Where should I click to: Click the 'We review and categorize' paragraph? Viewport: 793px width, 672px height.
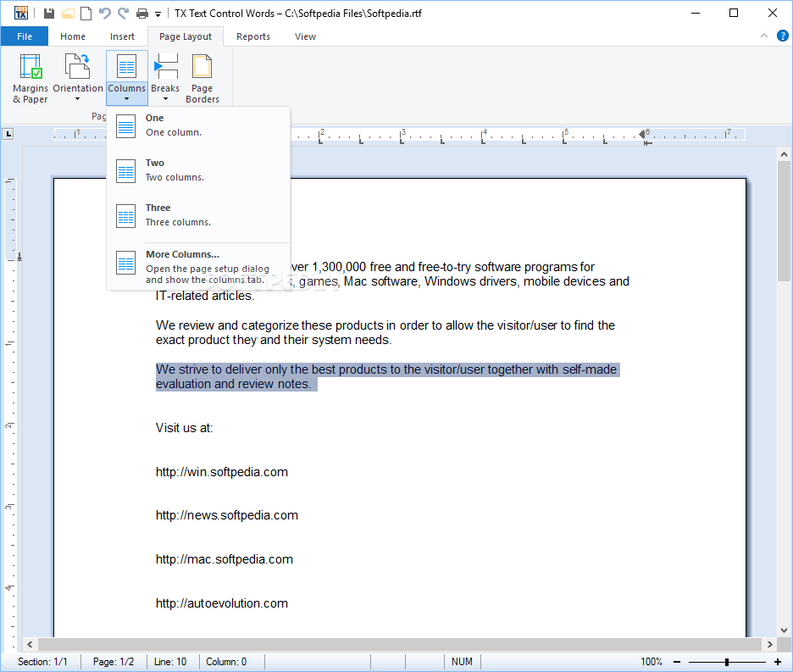click(385, 332)
